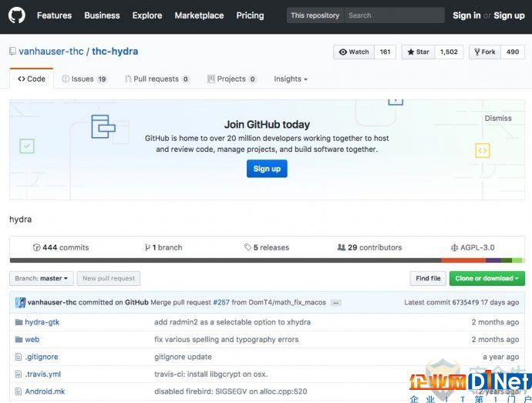View the 490 forks count
532x403 pixels.
[x=513, y=52]
